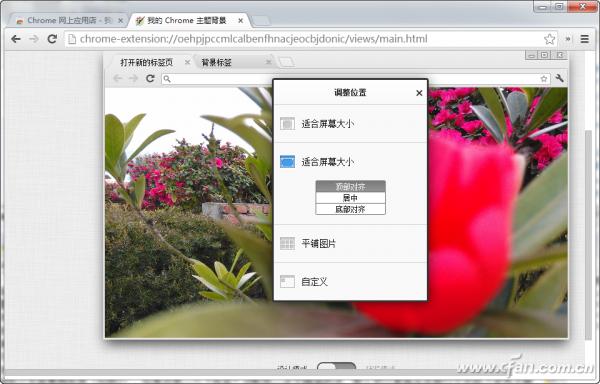Show hidden extensions via the » chevron
The height and width of the screenshot is (384, 600).
568,39
